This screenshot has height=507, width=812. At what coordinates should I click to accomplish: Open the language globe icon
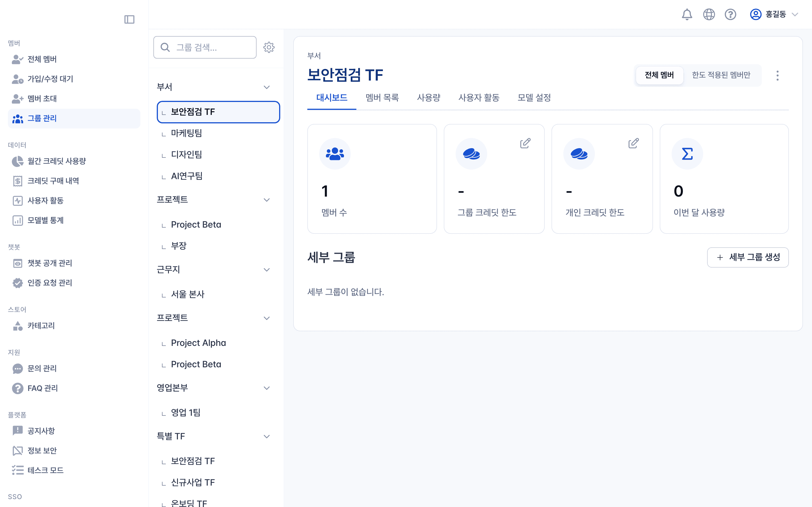pyautogui.click(x=709, y=14)
